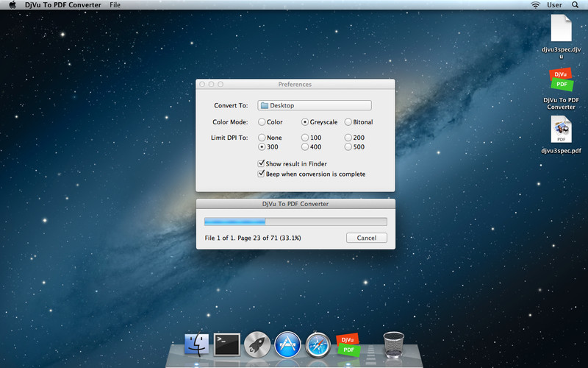Open App Store from the Dock
The image size is (588, 368).
point(287,344)
